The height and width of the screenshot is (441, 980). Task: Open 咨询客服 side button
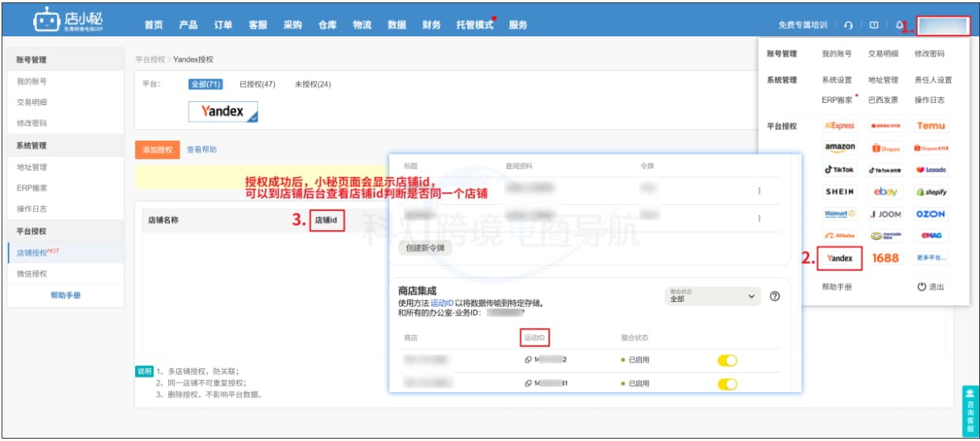tap(970, 410)
